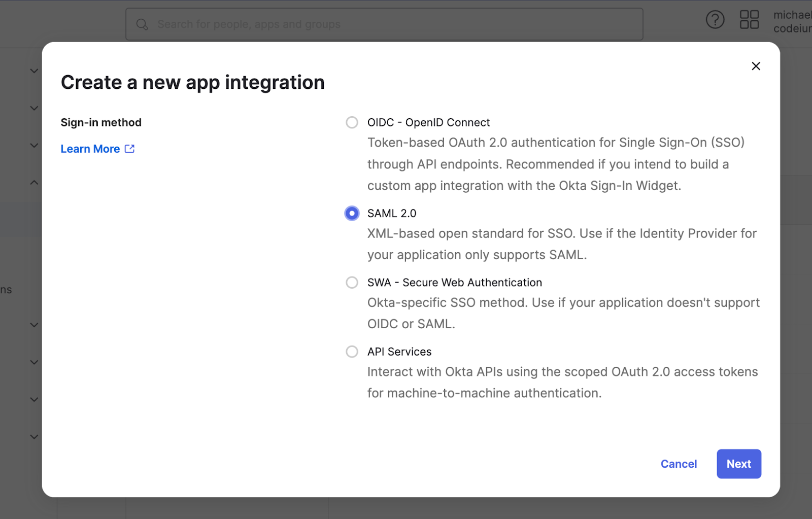Choose SWA - Secure Web Authentication option
Viewport: 812px width, 519px height.
352,282
